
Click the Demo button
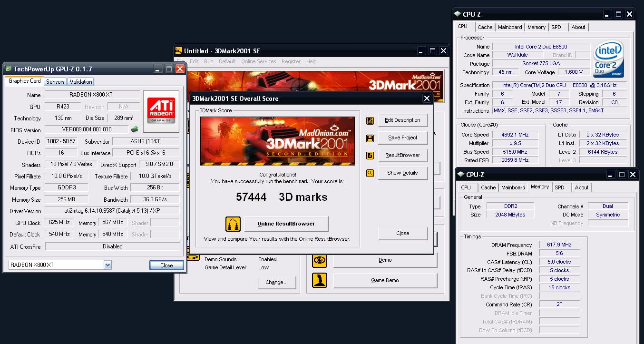[x=385, y=260]
